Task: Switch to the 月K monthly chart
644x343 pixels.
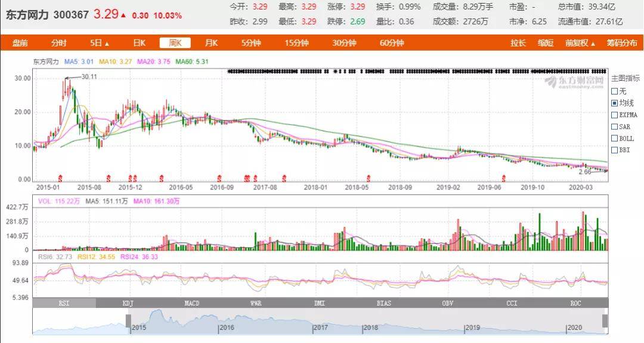Action: point(211,43)
